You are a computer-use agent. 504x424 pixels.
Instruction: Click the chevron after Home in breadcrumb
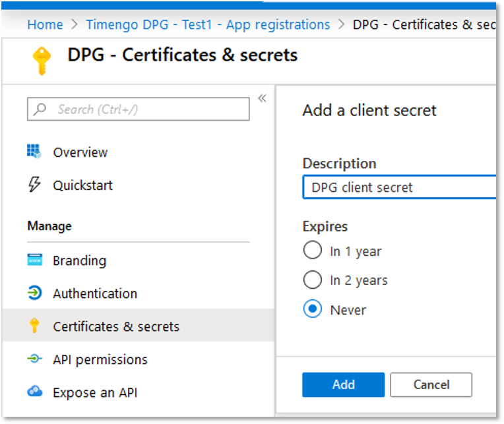[x=75, y=24]
